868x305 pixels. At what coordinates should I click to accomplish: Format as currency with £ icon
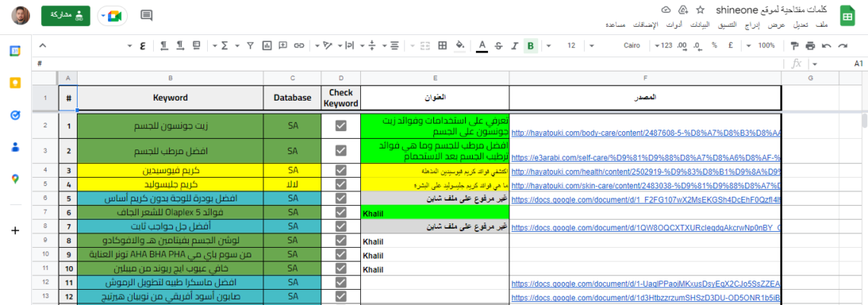pyautogui.click(x=731, y=46)
